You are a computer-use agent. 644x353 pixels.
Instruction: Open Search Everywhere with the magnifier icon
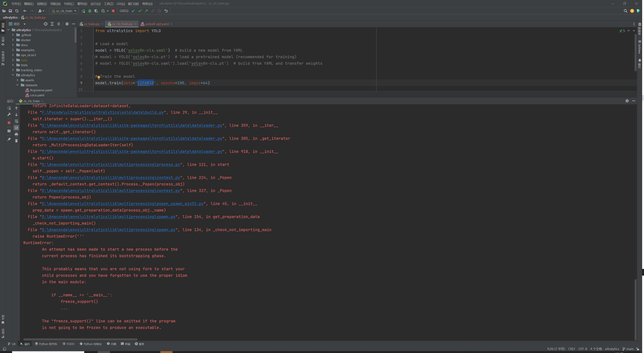pos(625,11)
